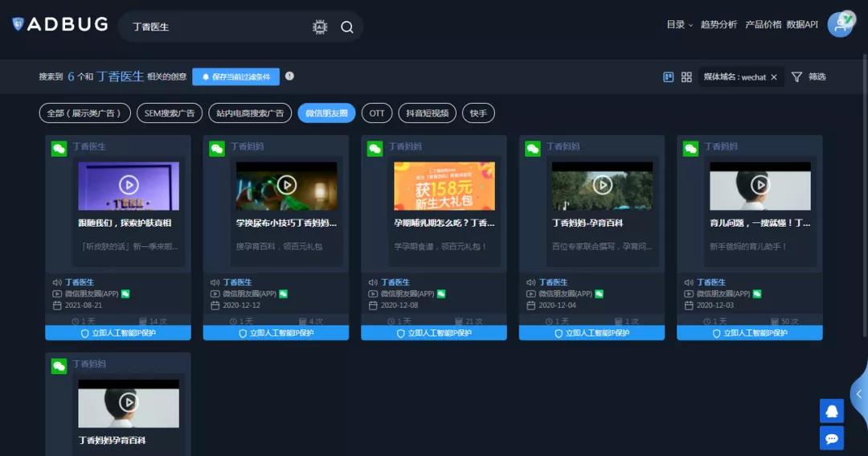Select the 抖音短视频 filter tab

click(x=427, y=113)
